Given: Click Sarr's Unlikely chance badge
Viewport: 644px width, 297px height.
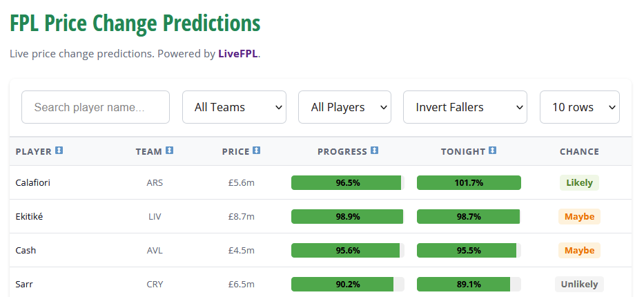Looking at the screenshot, I should [x=579, y=284].
